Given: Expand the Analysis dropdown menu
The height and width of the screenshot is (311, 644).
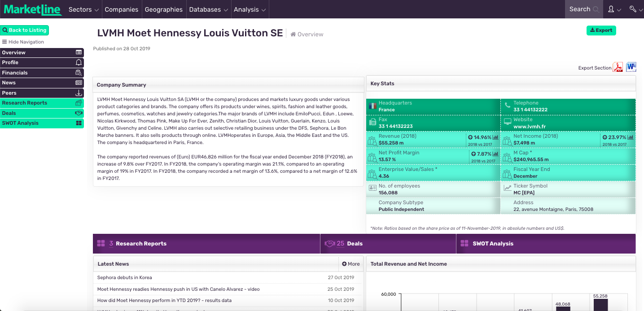Looking at the screenshot, I should [250, 9].
